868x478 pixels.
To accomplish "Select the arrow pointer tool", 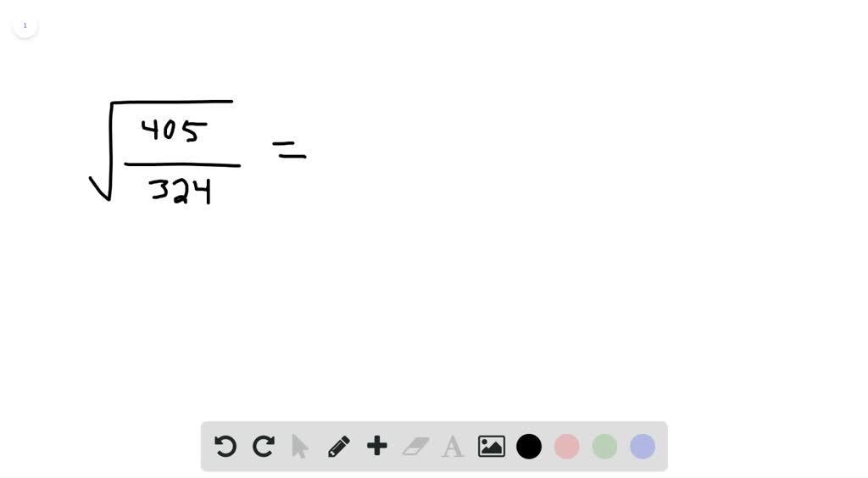I will pyautogui.click(x=299, y=447).
